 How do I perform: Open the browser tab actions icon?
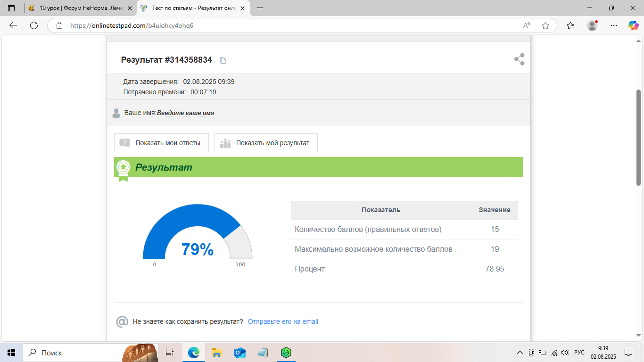coord(11,8)
